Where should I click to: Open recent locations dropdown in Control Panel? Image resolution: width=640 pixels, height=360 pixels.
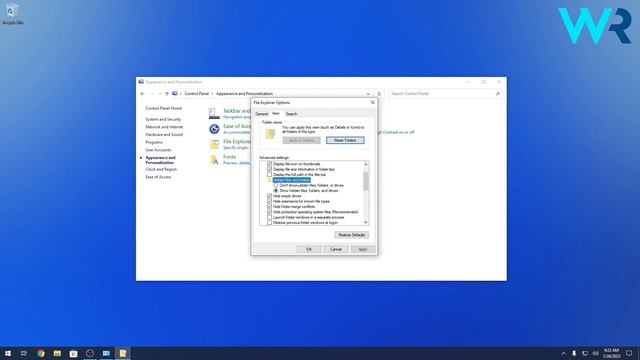click(160, 94)
